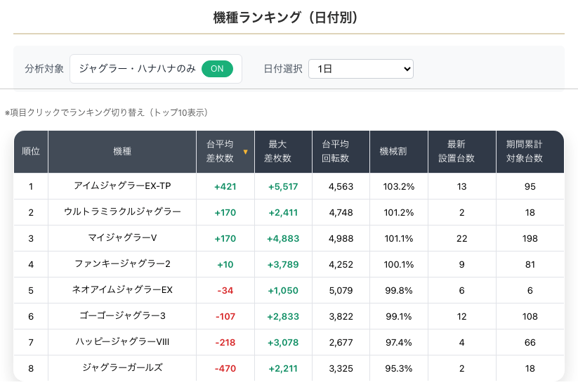Open the 日付選択 dropdown showing 1日
This screenshot has height=392, width=578.
click(360, 69)
